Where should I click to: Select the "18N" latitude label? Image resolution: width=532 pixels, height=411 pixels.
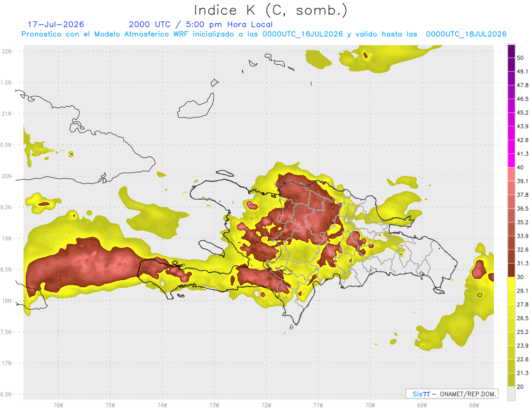[7, 301]
